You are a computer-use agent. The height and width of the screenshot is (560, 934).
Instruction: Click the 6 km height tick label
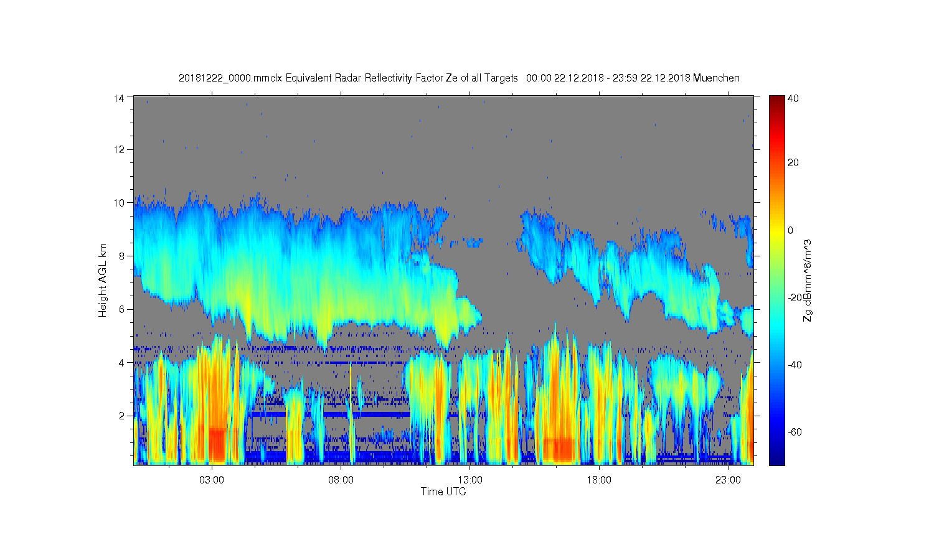coord(122,309)
